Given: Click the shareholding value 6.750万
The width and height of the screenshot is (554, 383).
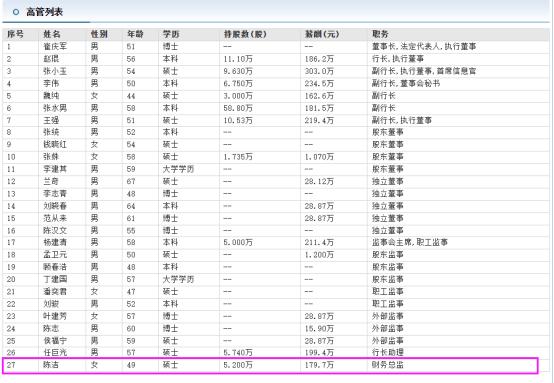Looking at the screenshot, I should (x=238, y=84).
